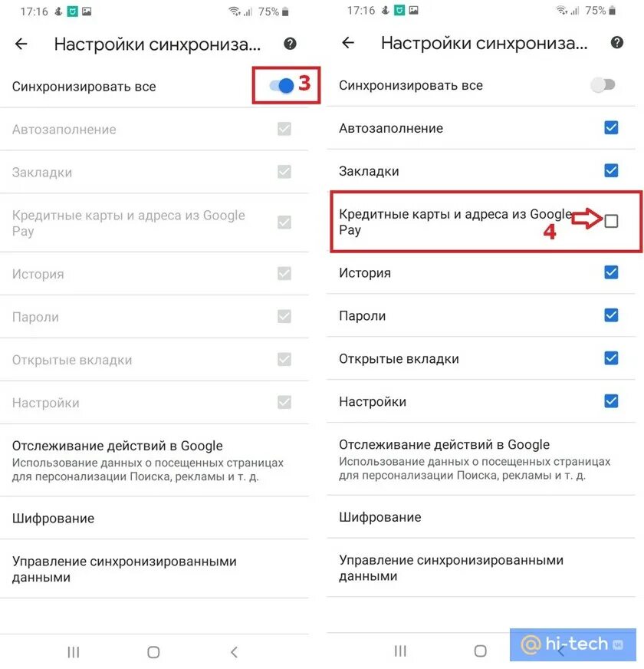The width and height of the screenshot is (644, 669).
Task: Uncheck the active blue Автозаполнение checkbox
Action: (611, 127)
